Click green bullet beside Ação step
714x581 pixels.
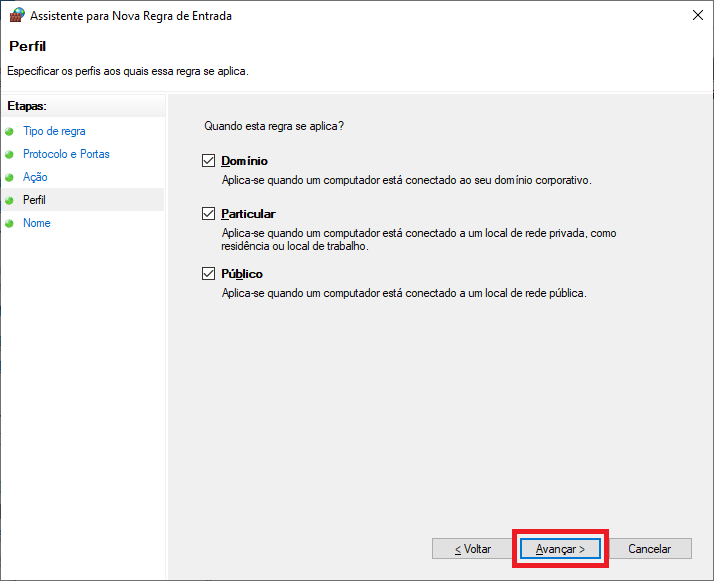click(9, 178)
